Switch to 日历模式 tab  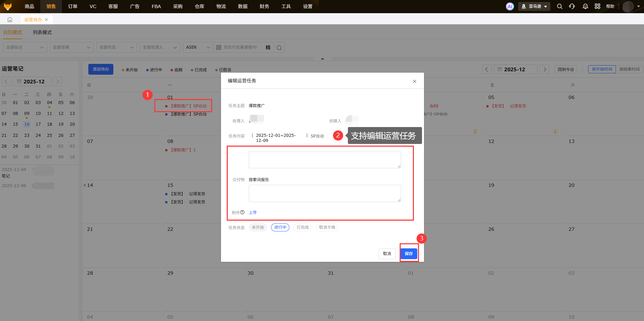[x=13, y=32]
